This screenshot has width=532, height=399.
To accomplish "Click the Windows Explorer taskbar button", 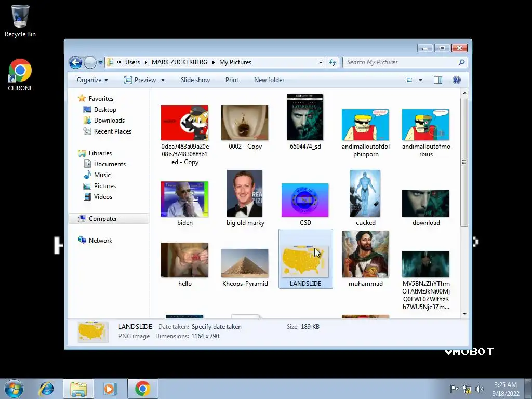I will (78, 389).
